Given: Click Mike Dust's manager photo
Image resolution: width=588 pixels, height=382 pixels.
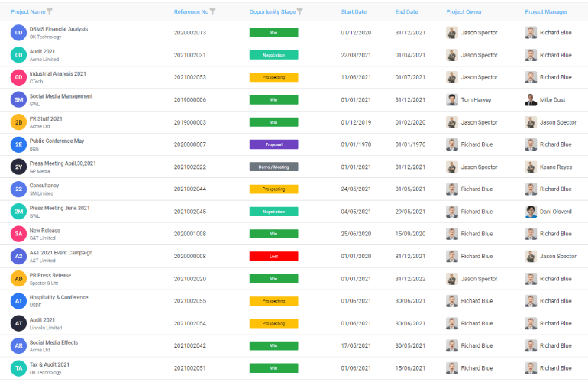Looking at the screenshot, I should [531, 100].
